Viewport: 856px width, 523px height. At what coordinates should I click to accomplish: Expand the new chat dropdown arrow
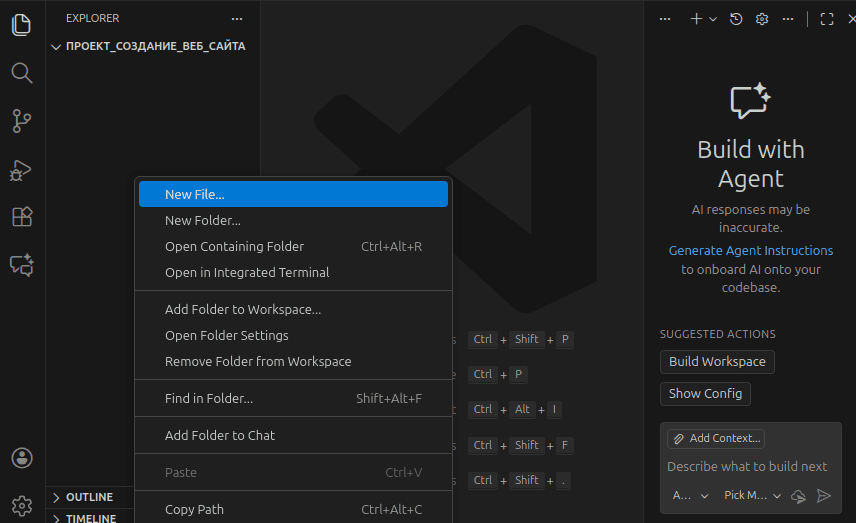point(713,19)
